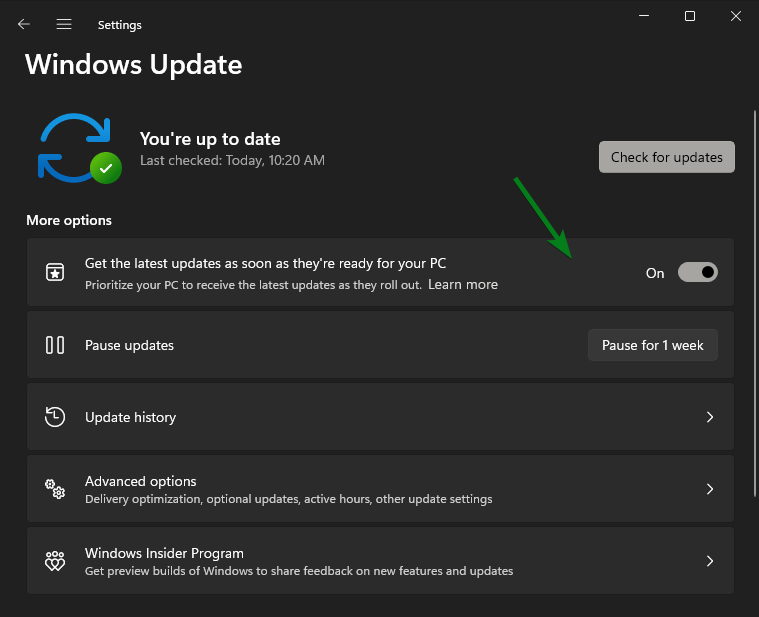Maximize the Settings window
Image resolution: width=759 pixels, height=617 pixels.
tap(690, 16)
